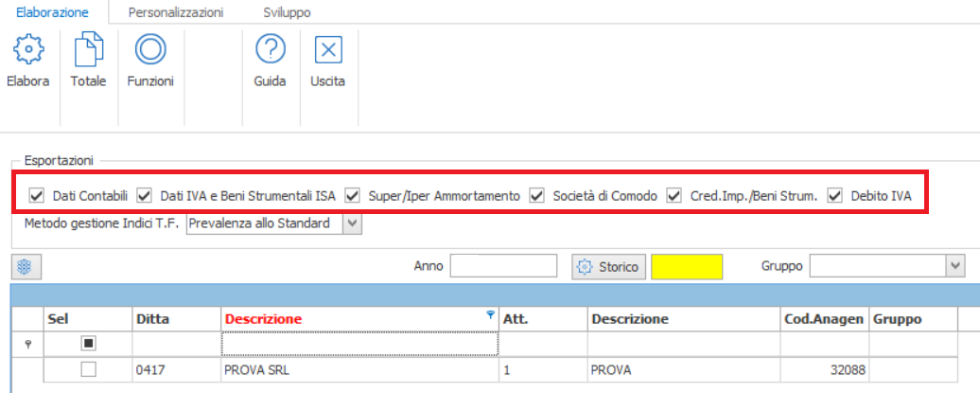
Task: Click into the Anno input field
Action: point(504,266)
